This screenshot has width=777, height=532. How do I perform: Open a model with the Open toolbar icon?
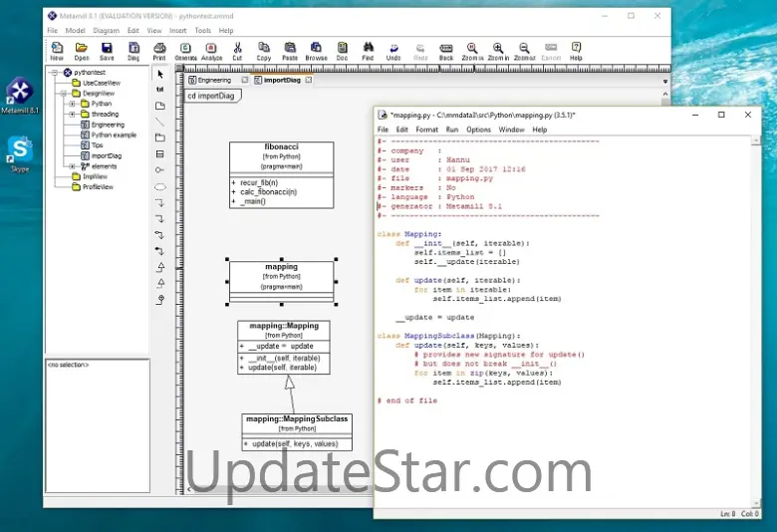(x=82, y=51)
